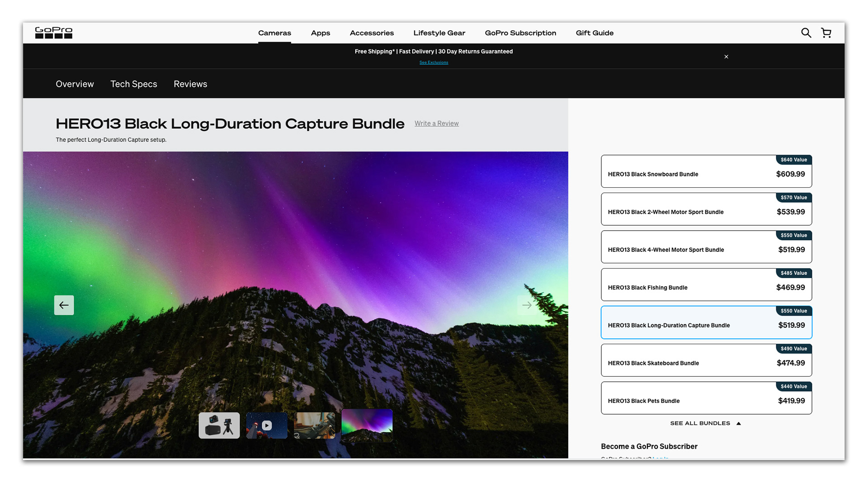The height and width of the screenshot is (483, 868).
Task: View the aurora sky thumbnail
Action: coord(367,426)
